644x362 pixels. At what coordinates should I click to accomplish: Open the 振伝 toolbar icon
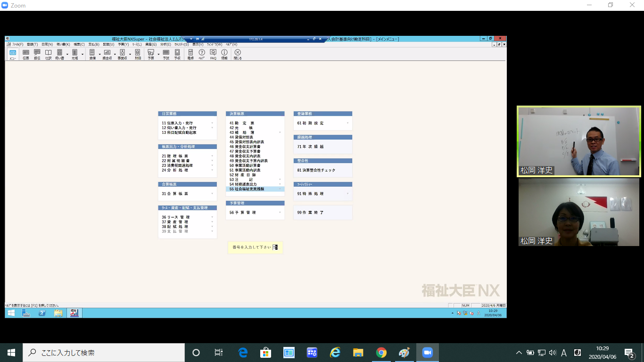click(37, 54)
